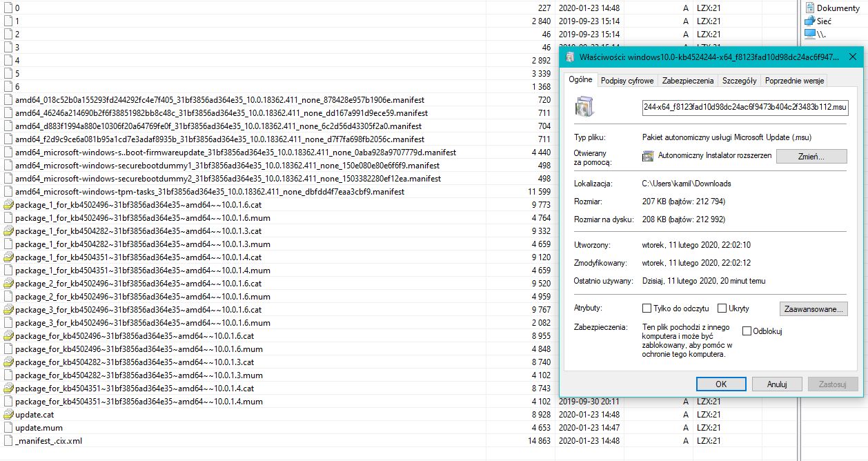868x461 pixels.
Task: Select file named update.cat in the list
Action: [34, 414]
